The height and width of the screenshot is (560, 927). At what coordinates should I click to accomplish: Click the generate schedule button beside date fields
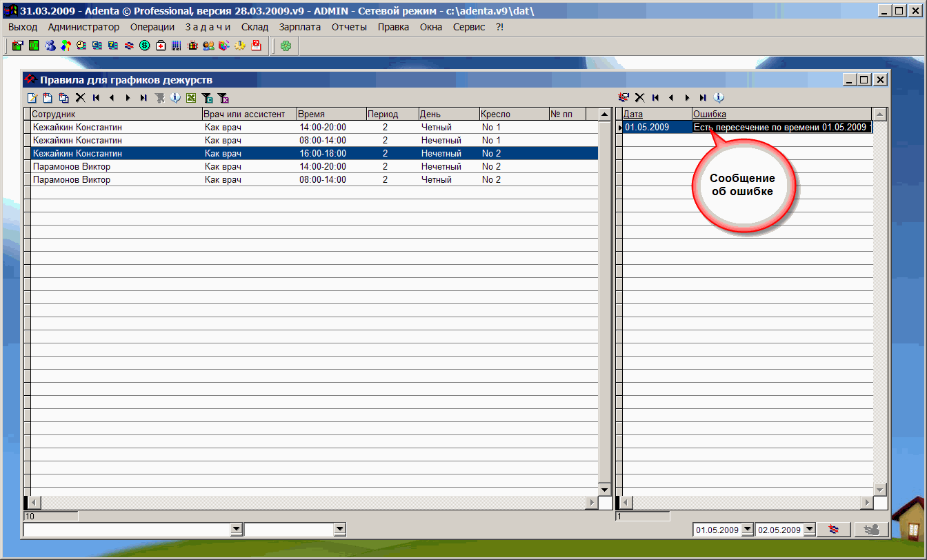click(x=834, y=530)
